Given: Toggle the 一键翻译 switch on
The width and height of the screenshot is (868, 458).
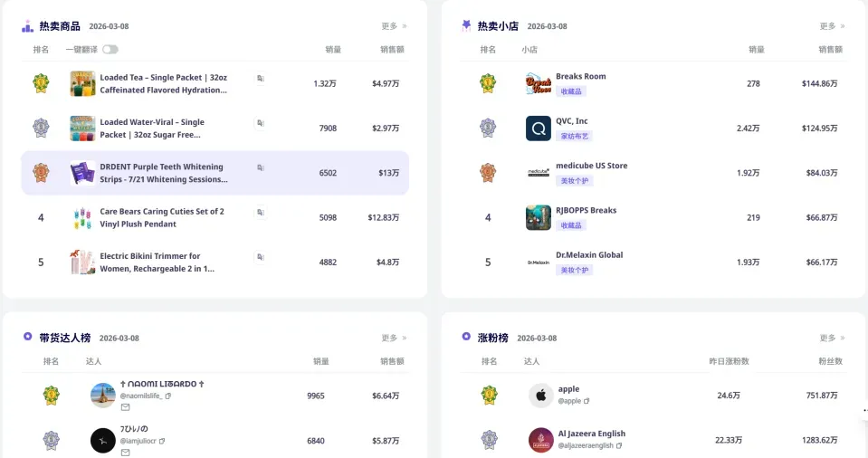Looking at the screenshot, I should click(110, 50).
